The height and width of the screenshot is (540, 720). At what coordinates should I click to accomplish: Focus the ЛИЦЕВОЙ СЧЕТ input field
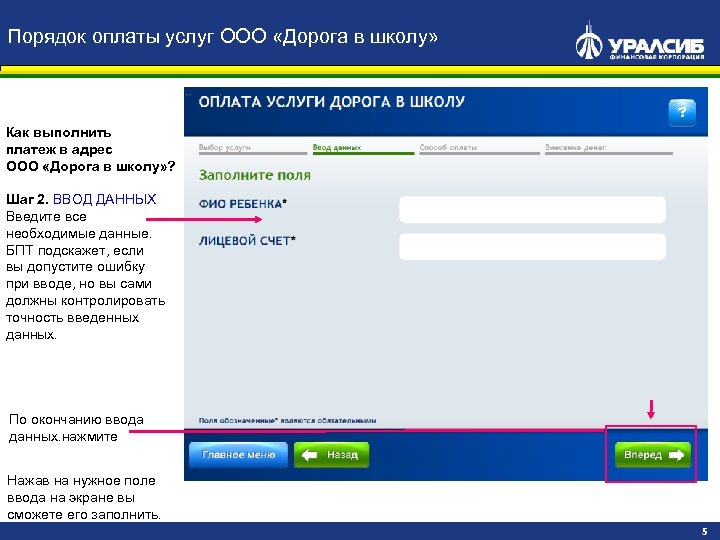coord(532,247)
